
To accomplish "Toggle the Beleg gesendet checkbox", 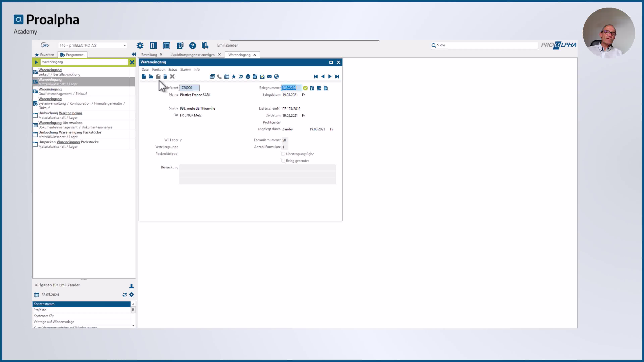I will tap(283, 161).
